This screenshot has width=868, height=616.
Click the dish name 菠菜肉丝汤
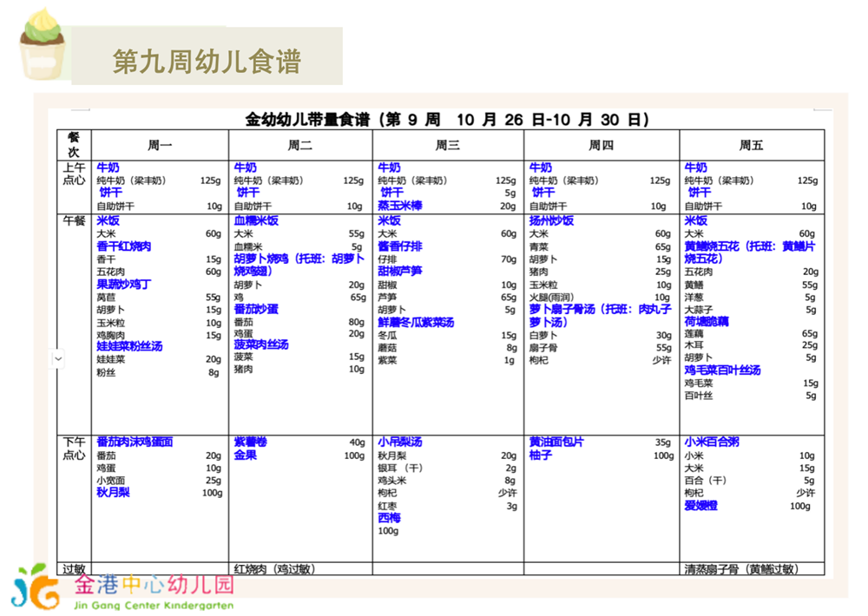coord(261,344)
